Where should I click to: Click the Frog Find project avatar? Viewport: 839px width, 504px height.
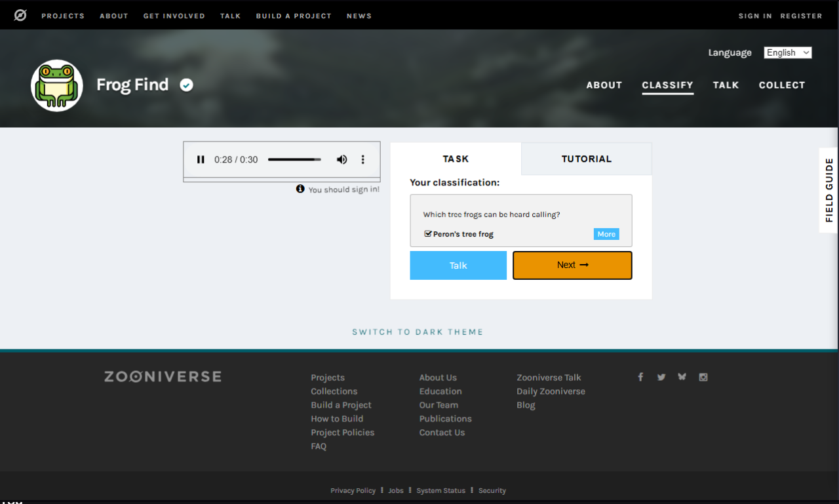click(x=57, y=85)
